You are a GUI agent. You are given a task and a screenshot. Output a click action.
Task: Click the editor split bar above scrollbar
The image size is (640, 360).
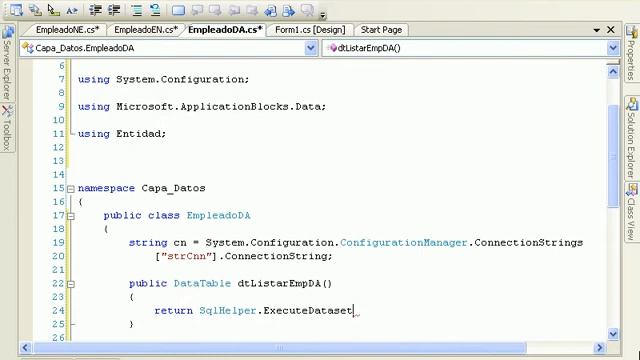(613, 63)
